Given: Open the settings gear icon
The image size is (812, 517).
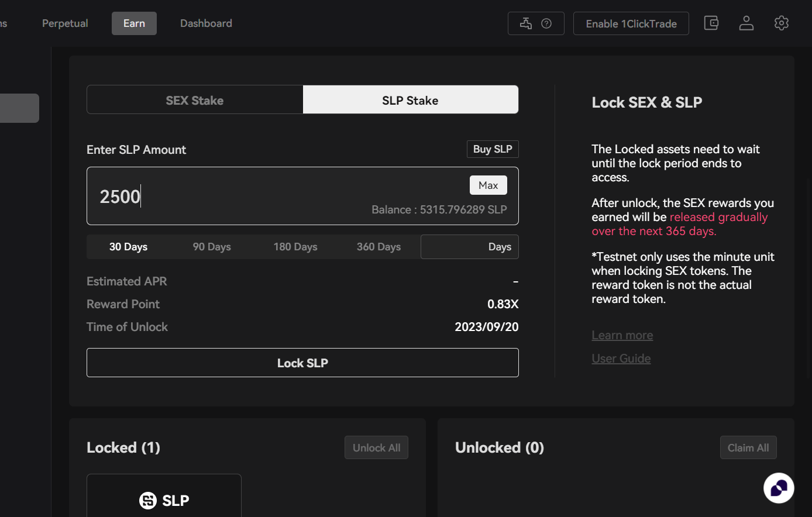Looking at the screenshot, I should tap(782, 23).
